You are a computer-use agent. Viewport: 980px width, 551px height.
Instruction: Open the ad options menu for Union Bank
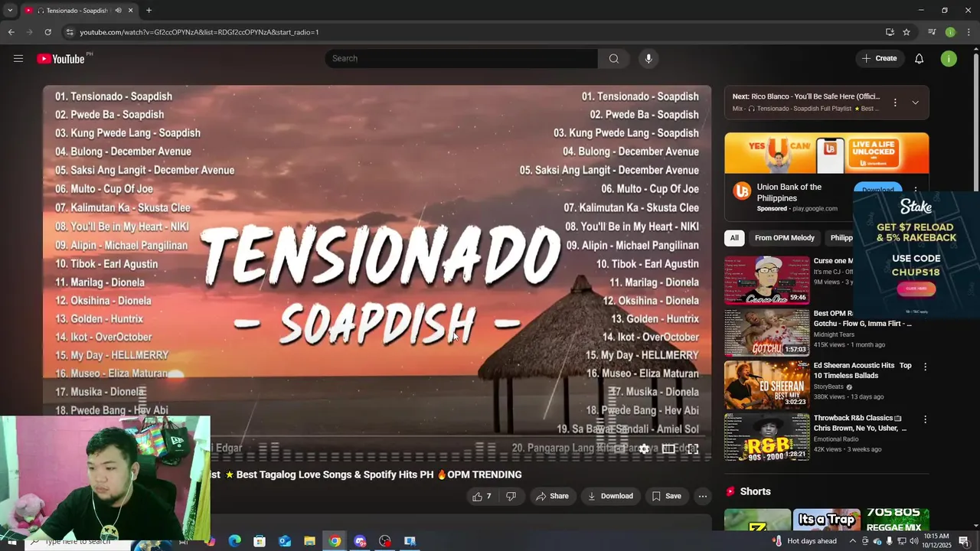click(916, 189)
